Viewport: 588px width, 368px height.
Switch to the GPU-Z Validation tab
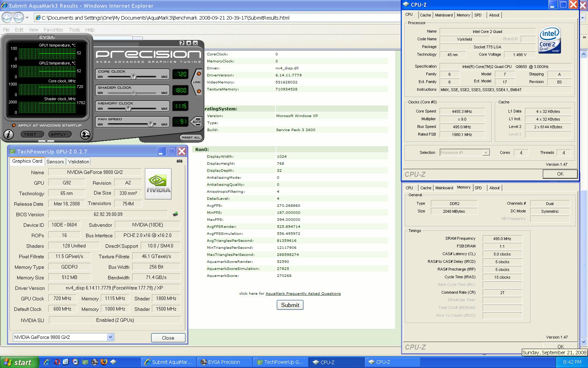click(78, 162)
